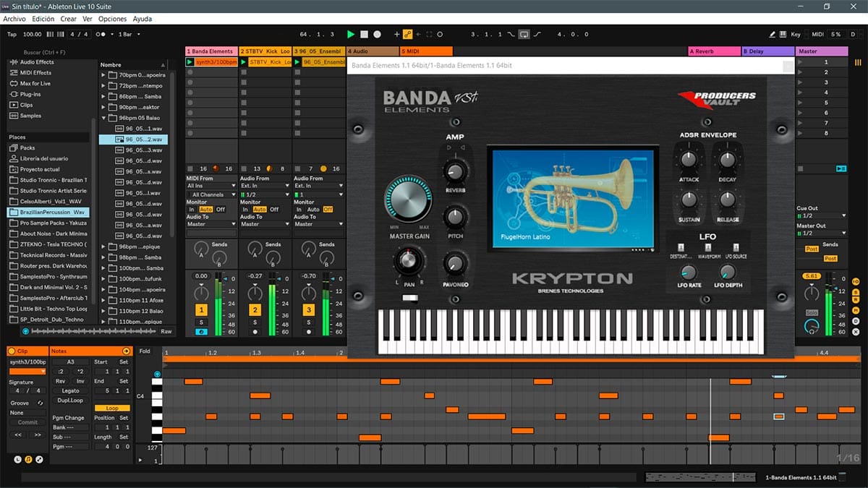Screen dimensions: 868x488
Task: Stop playback with the square Stop button
Action: [365, 34]
